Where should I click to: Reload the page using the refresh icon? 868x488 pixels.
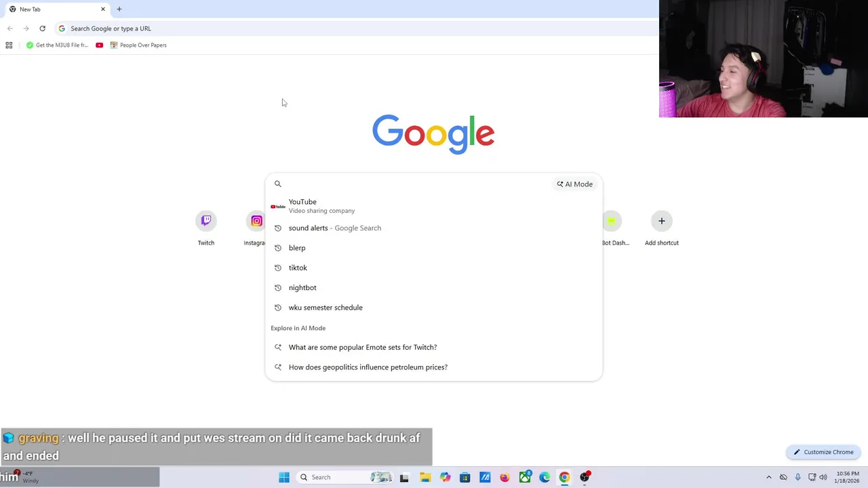(x=42, y=28)
